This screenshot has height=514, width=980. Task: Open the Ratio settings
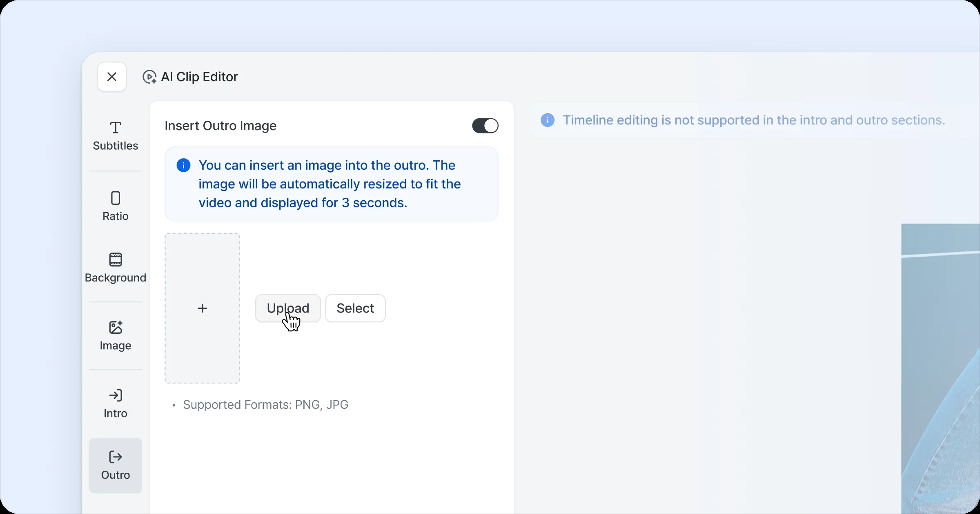[116, 206]
